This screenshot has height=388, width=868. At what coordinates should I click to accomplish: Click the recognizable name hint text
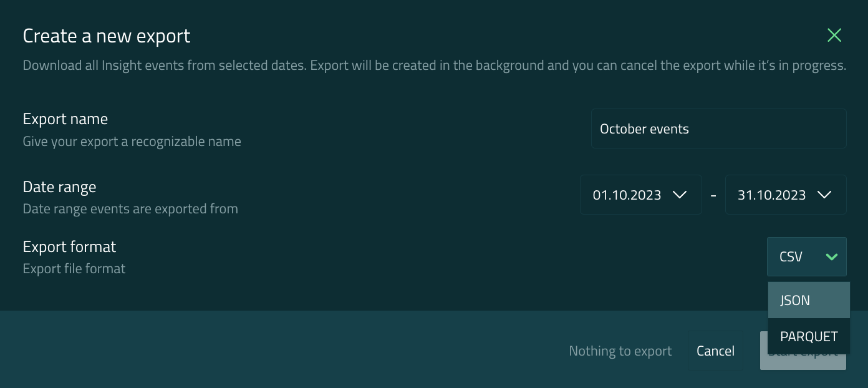[x=132, y=142]
